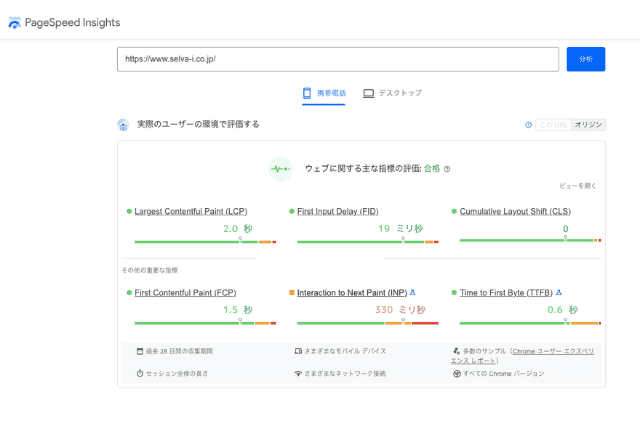Click the calendar icon beside 過去 28 日間の収集期間

pos(140,351)
